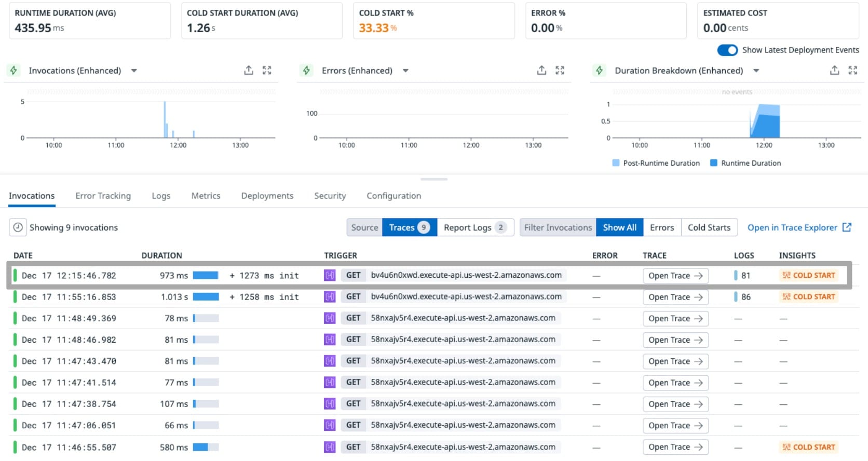Image resolution: width=868 pixels, height=461 pixels.
Task: Export the Duration Breakdown graph
Action: click(834, 70)
